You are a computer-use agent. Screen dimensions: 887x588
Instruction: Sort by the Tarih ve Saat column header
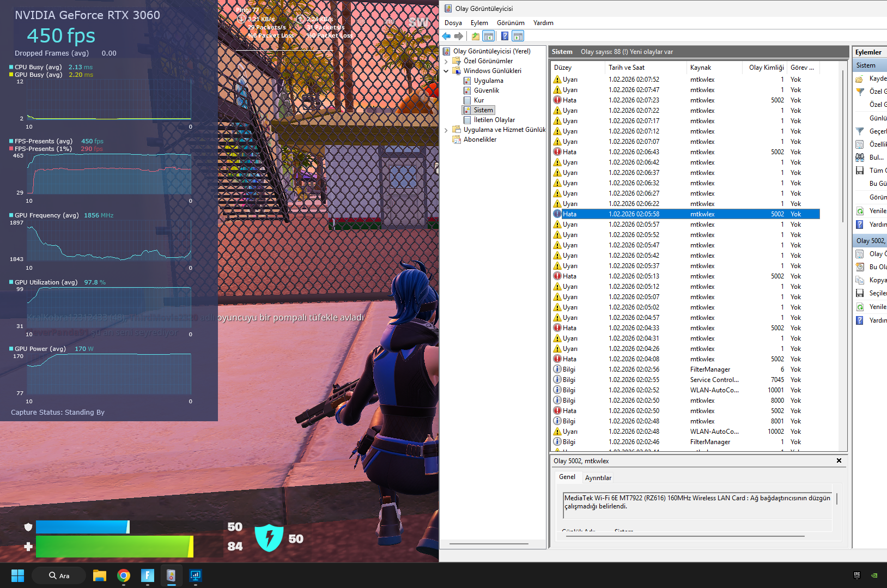click(x=645, y=68)
